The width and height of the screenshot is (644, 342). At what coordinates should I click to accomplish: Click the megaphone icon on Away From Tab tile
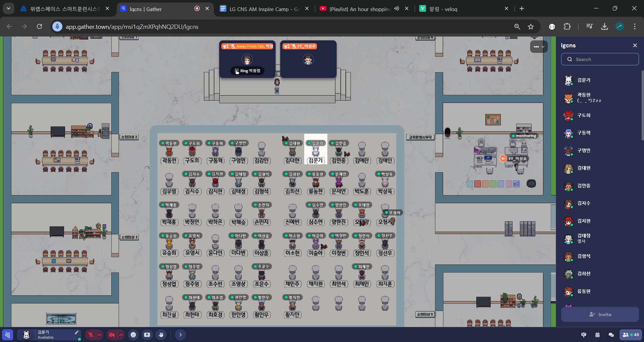tap(226, 47)
